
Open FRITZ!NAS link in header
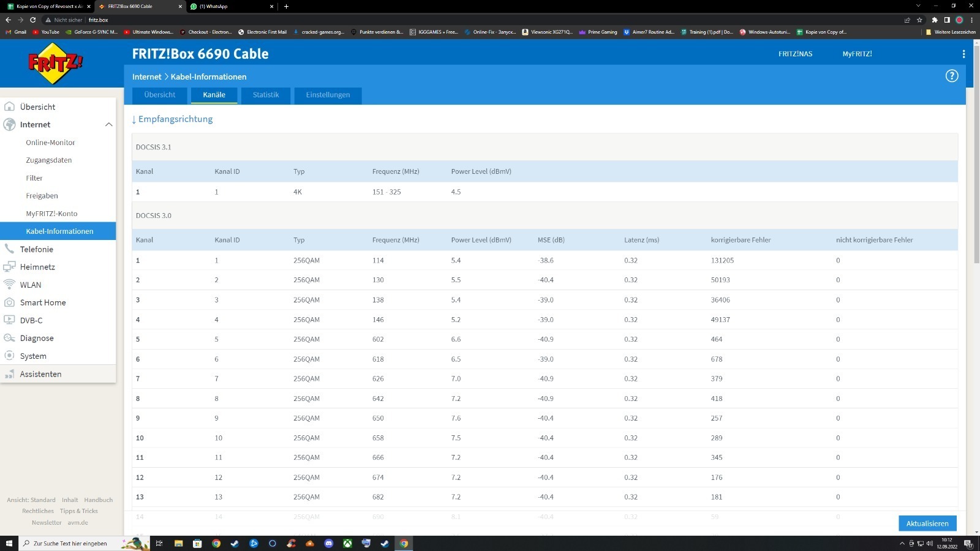pos(795,54)
